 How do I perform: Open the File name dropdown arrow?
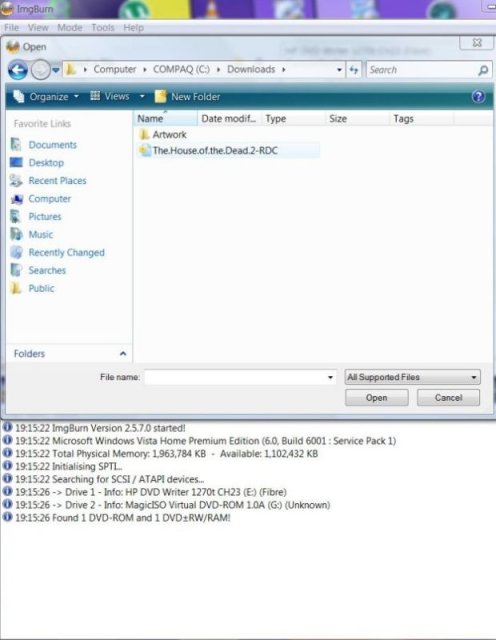(x=330, y=377)
